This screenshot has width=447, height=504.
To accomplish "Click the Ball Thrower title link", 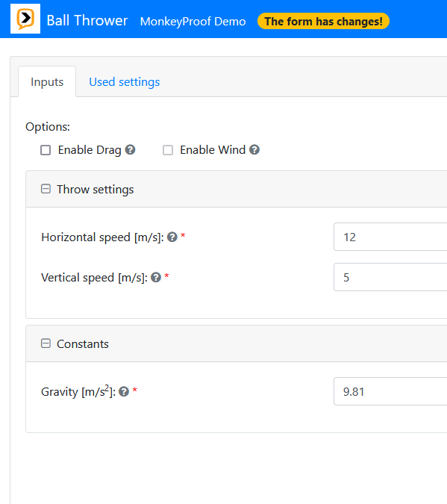I will pyautogui.click(x=87, y=21).
